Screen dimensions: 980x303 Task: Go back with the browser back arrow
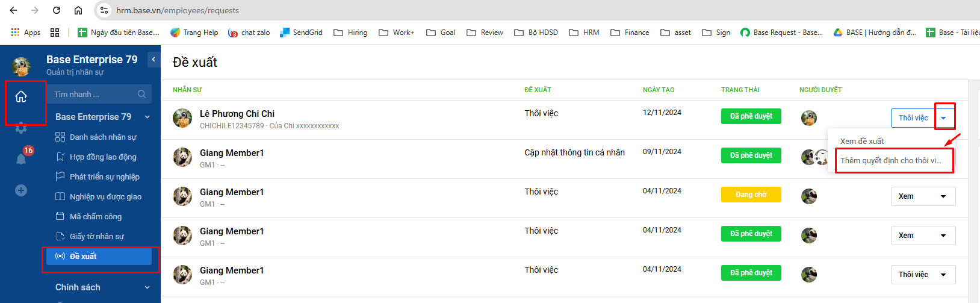click(x=13, y=10)
